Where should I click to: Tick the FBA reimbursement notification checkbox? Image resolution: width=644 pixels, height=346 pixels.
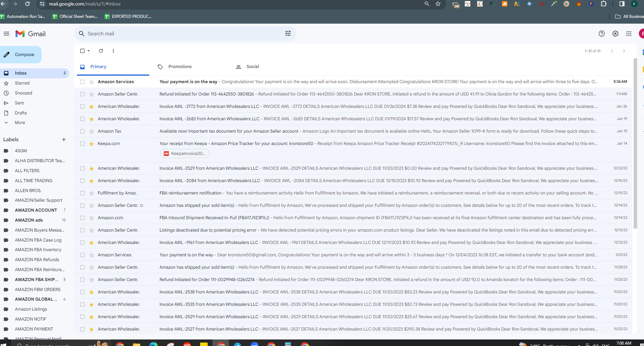click(82, 193)
